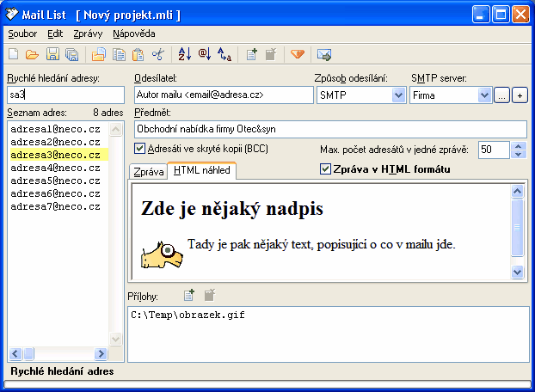
Task: Click address list scroll up arrow
Action: tap(115, 129)
